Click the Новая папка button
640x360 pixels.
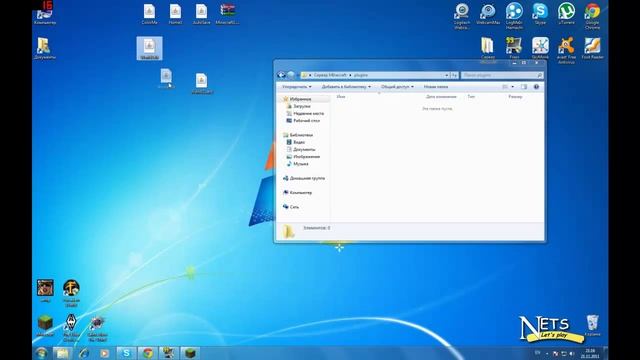[x=436, y=87]
